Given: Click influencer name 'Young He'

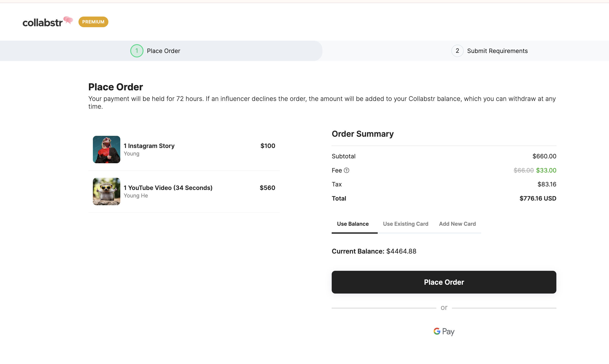Looking at the screenshot, I should pos(136,195).
